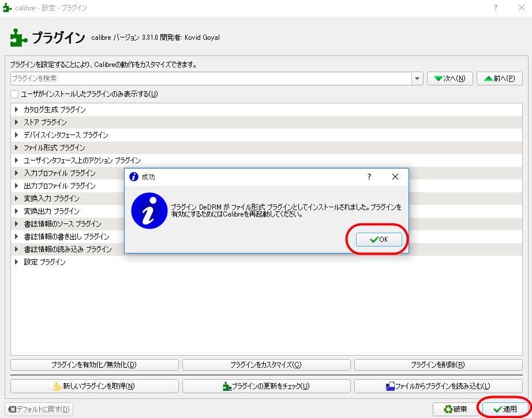Select the 設定 プラグイン row text
The image size is (532, 418).
[44, 262]
